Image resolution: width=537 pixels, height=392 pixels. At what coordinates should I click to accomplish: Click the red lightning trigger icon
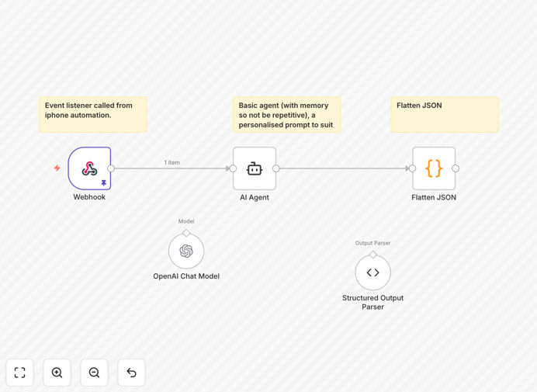[57, 168]
